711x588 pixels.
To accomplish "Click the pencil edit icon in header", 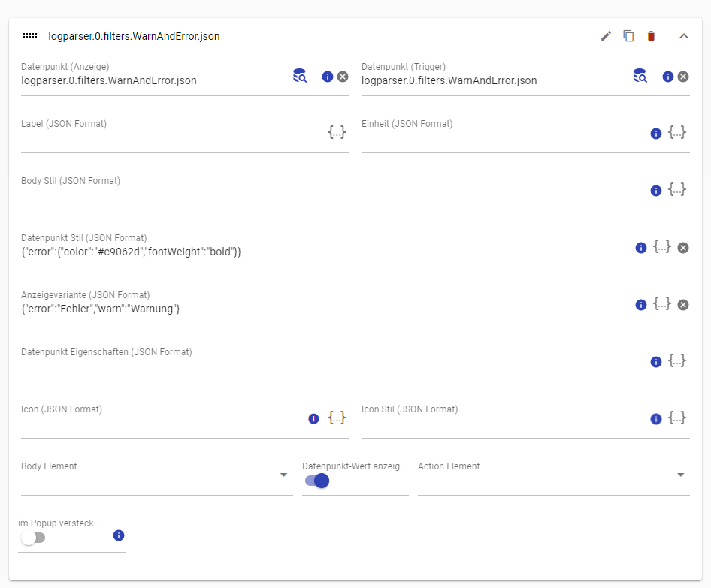I will pos(606,36).
